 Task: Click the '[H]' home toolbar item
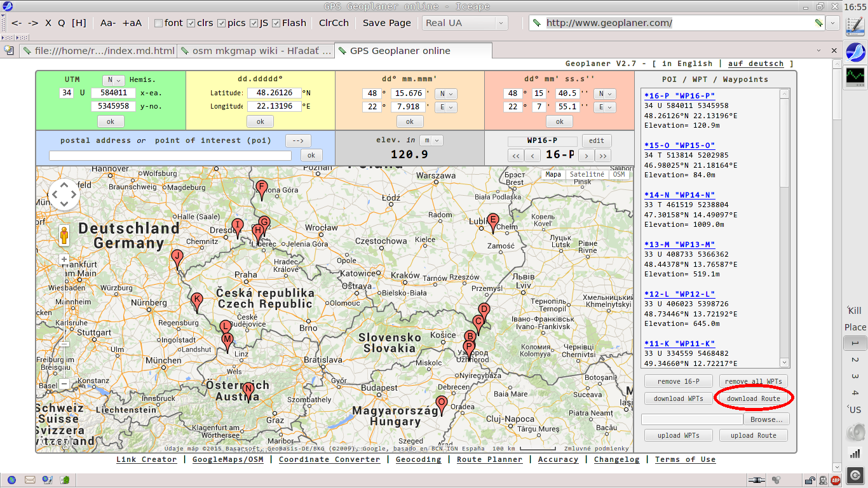79,23
